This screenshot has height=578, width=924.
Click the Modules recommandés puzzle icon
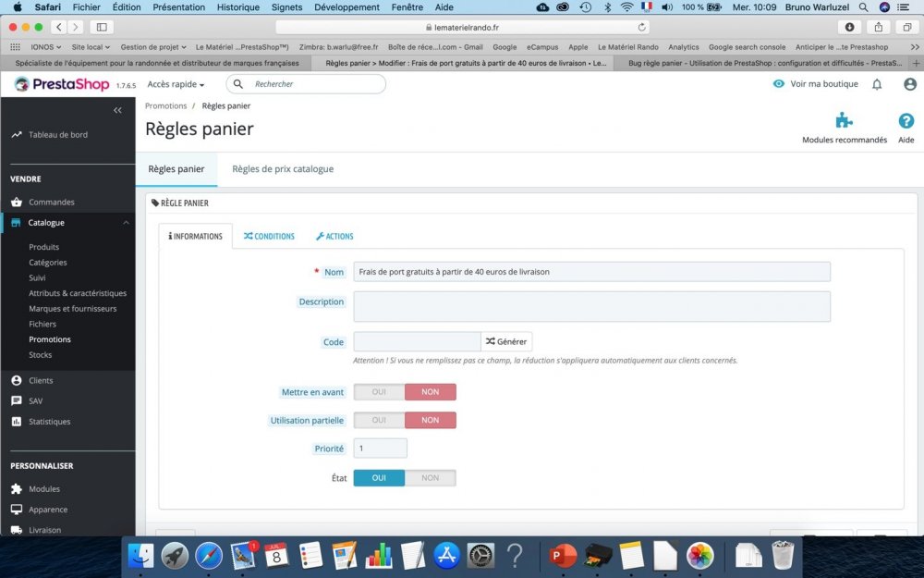844,120
